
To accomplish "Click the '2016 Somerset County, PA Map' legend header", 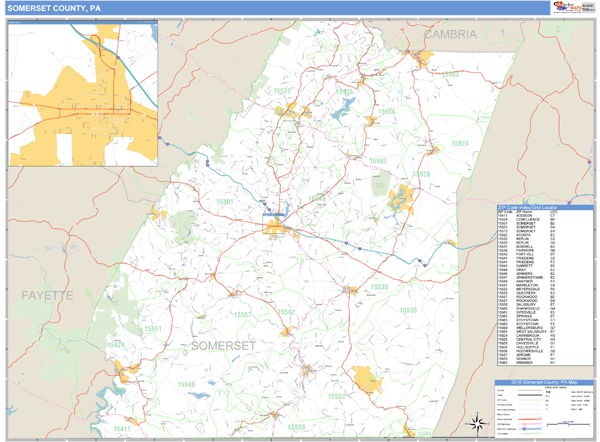I will [x=544, y=382].
